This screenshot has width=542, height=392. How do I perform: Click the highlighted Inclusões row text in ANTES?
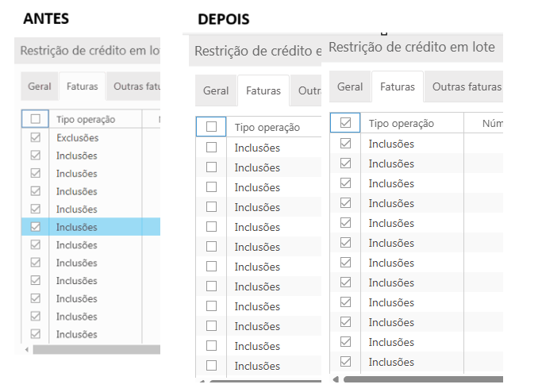tap(77, 227)
